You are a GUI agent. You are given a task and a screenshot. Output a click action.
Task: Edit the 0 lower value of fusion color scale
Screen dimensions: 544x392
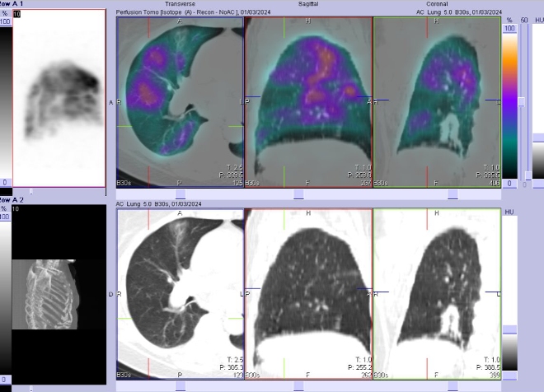pos(509,184)
